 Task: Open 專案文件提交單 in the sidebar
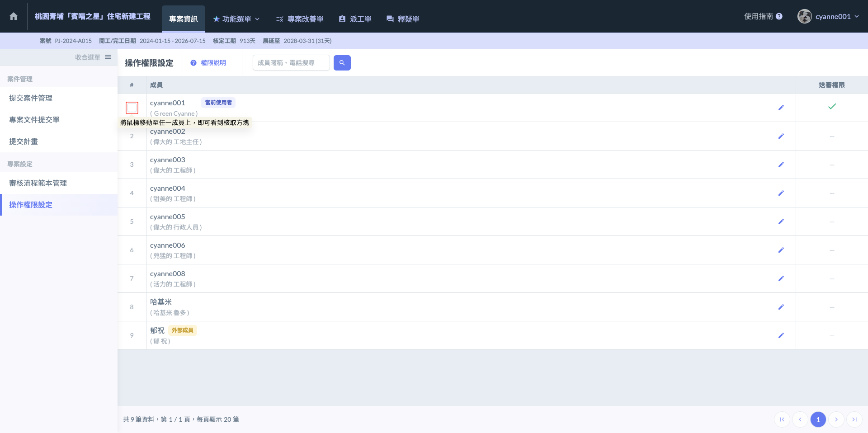[59, 120]
